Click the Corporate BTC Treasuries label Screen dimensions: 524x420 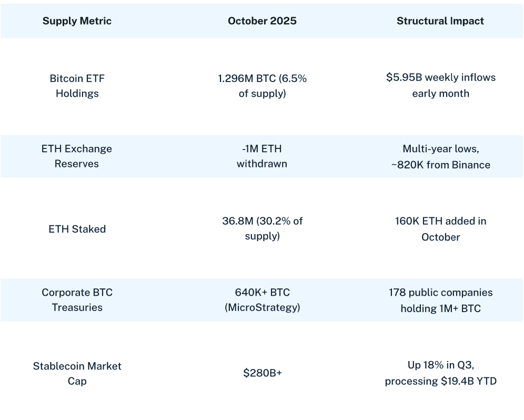77,300
